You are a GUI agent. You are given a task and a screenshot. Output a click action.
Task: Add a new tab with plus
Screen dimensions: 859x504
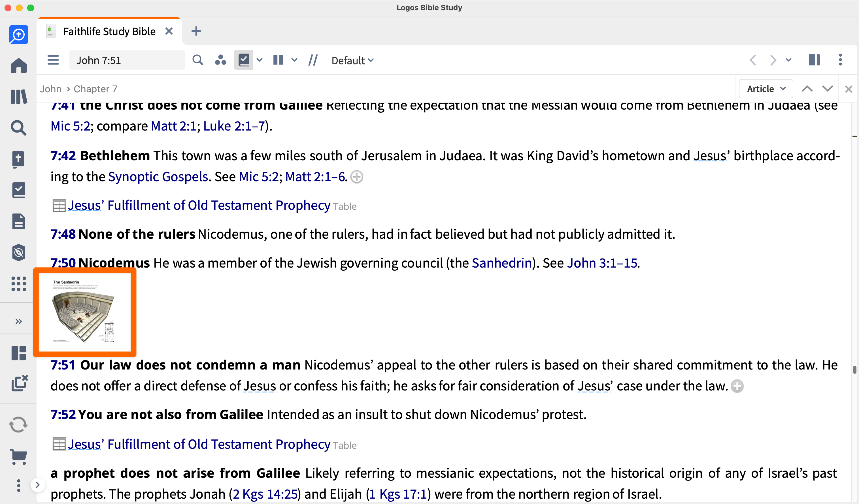pyautogui.click(x=196, y=31)
